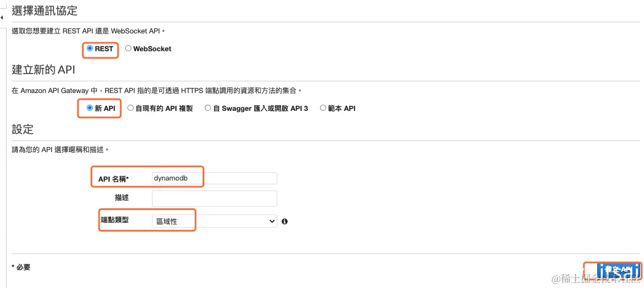Screen dimensions: 644x288
Task: Click the 請為您的 API 選擇暱稱和描述 text
Action: [x=60, y=149]
